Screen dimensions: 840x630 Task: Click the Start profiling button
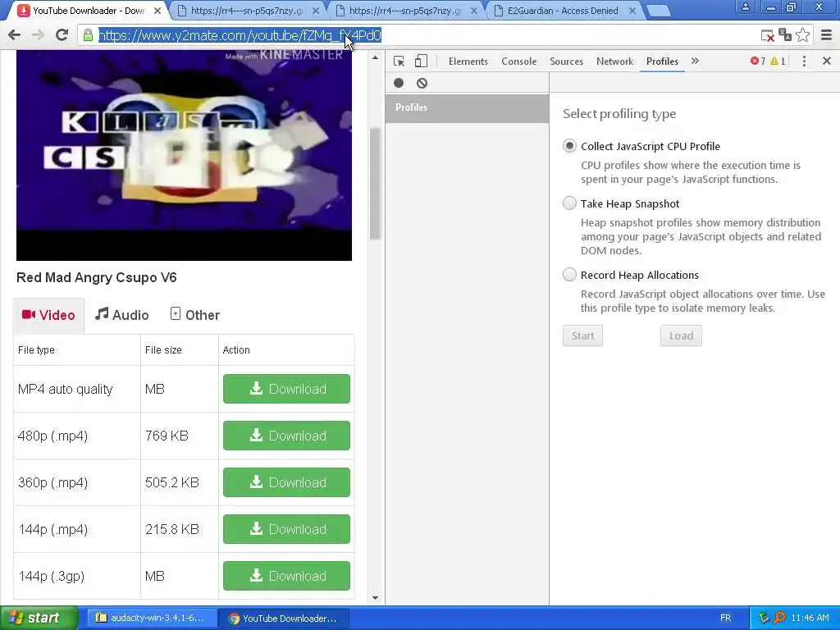(583, 336)
